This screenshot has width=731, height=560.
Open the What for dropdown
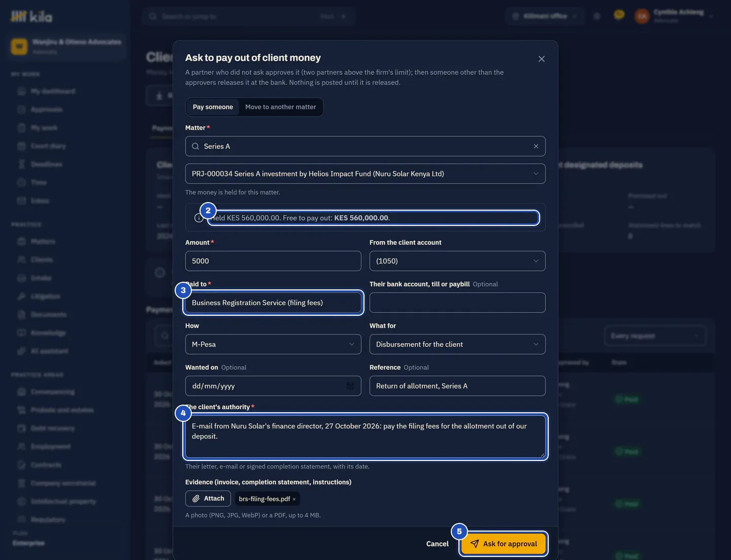(x=457, y=344)
